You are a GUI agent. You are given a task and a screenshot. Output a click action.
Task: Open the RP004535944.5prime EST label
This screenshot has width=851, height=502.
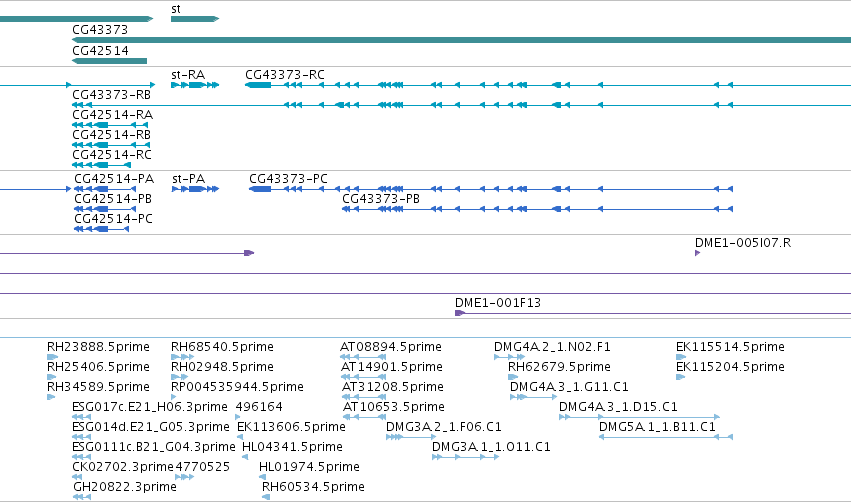(x=237, y=387)
